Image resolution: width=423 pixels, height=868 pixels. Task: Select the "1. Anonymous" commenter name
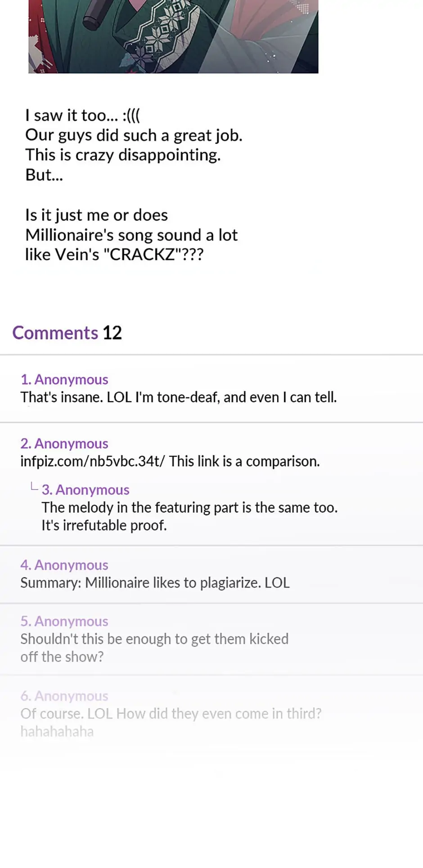pyautogui.click(x=64, y=380)
